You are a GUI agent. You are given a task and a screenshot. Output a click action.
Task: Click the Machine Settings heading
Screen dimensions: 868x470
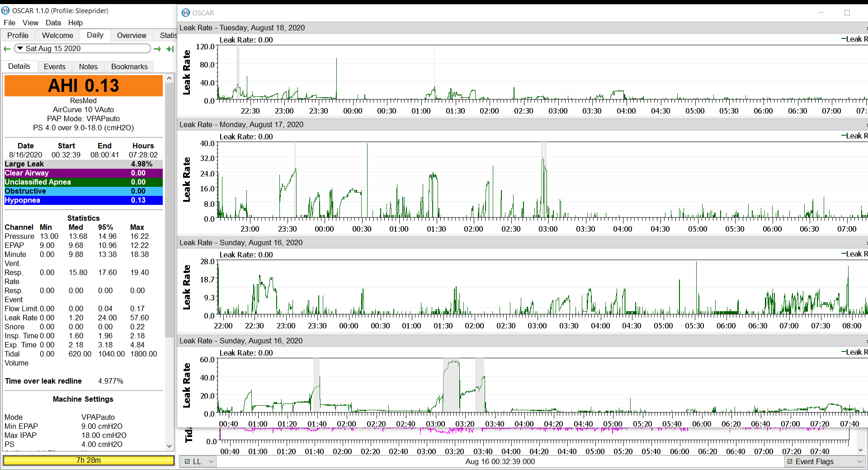click(83, 399)
